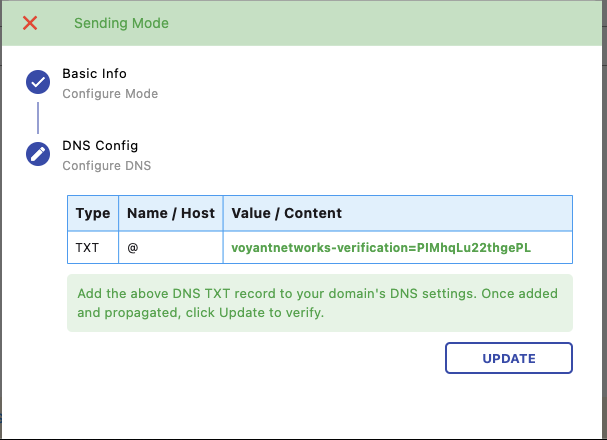Click the green header bar right of title
607x440 pixels.
point(400,23)
